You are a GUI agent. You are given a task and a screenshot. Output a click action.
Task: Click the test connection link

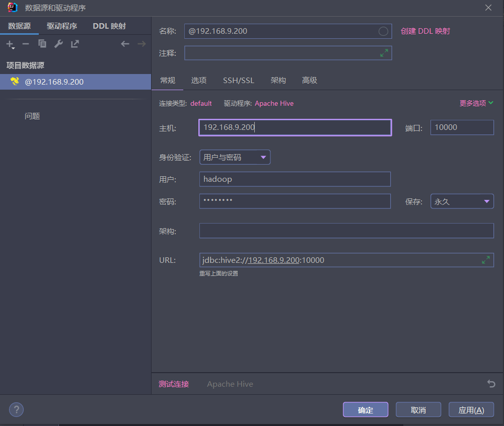[x=174, y=384]
